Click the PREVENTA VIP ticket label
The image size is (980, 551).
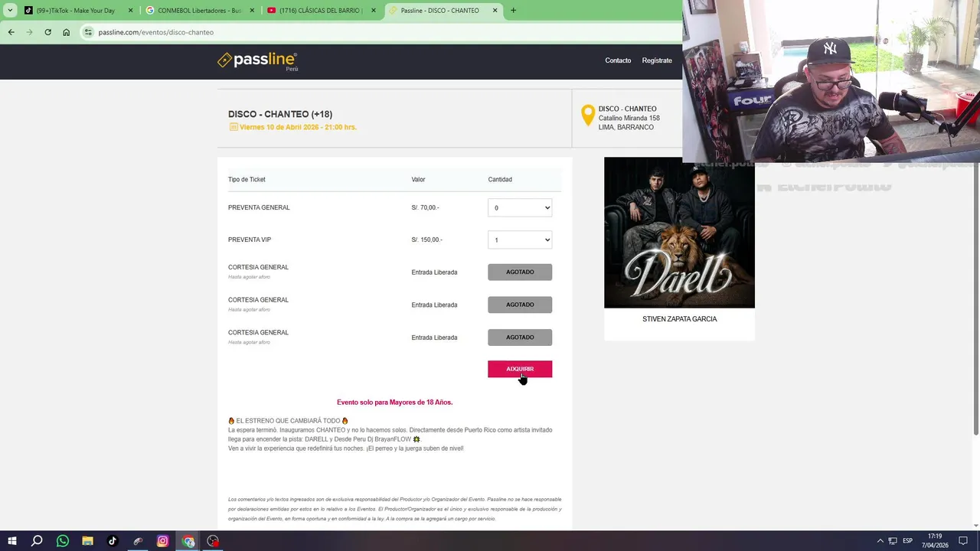(x=250, y=240)
